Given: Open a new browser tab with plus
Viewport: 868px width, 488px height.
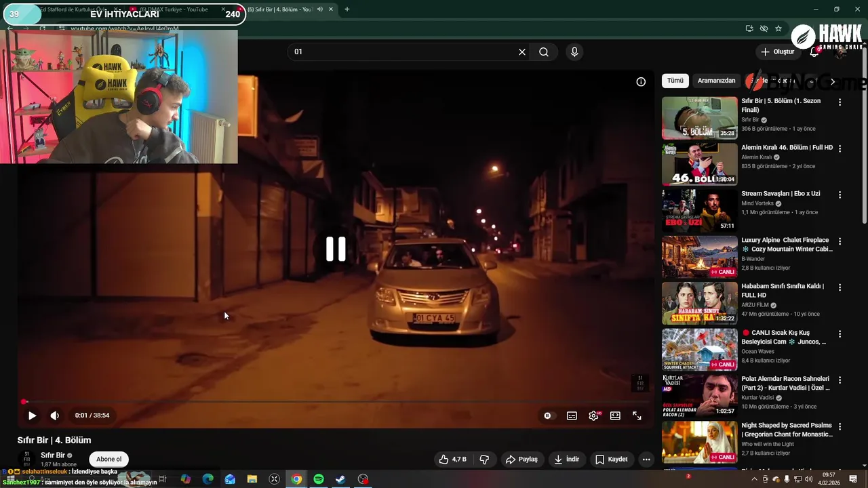Looking at the screenshot, I should pyautogui.click(x=347, y=9).
